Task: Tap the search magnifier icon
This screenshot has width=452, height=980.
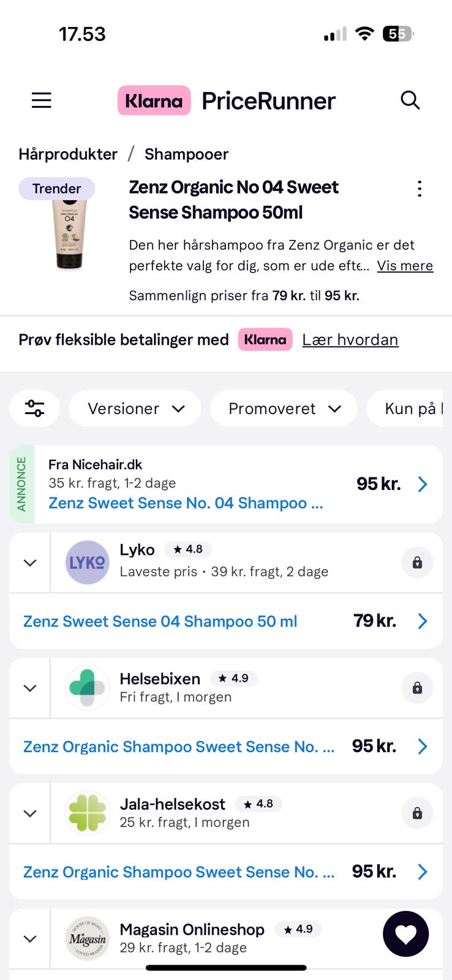Action: coord(410,100)
